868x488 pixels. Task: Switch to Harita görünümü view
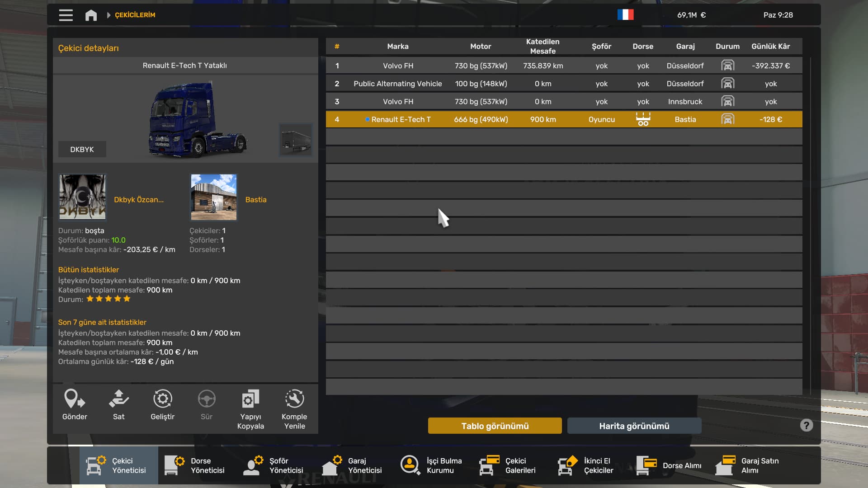634,426
